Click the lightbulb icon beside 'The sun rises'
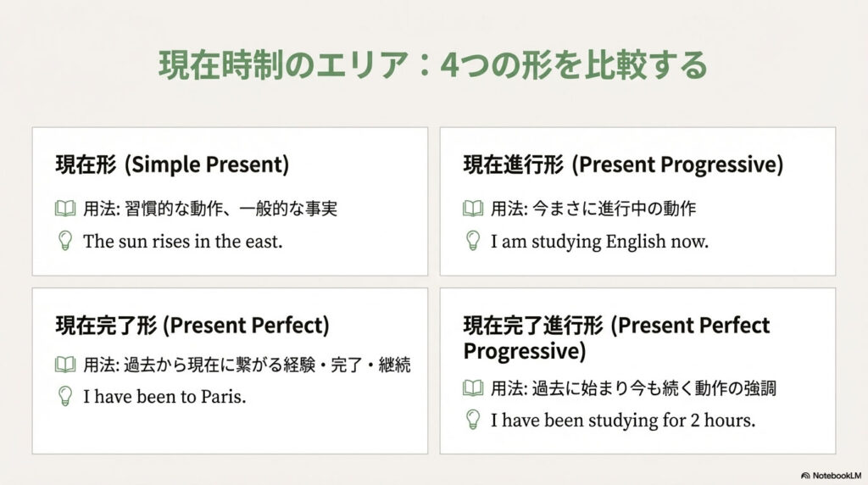868x485 pixels. [x=64, y=241]
